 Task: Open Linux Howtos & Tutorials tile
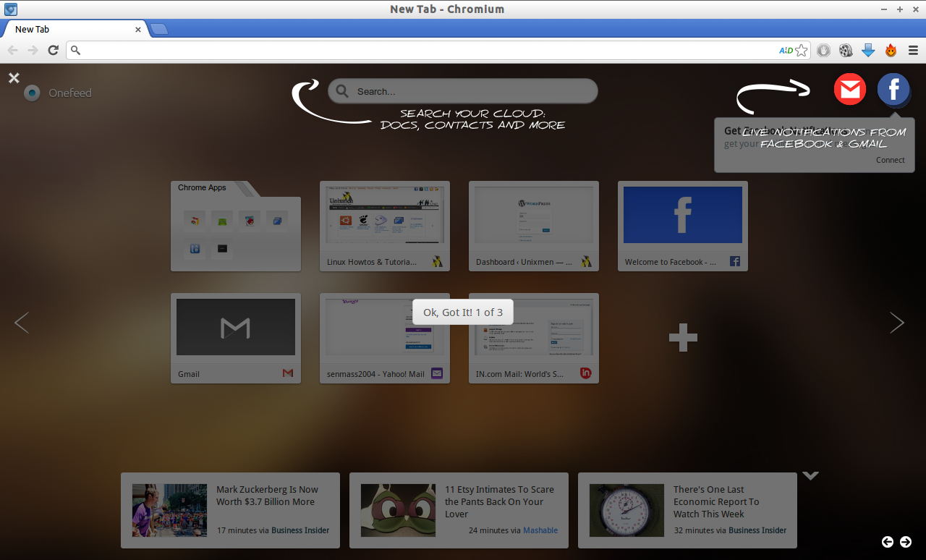pyautogui.click(x=385, y=226)
